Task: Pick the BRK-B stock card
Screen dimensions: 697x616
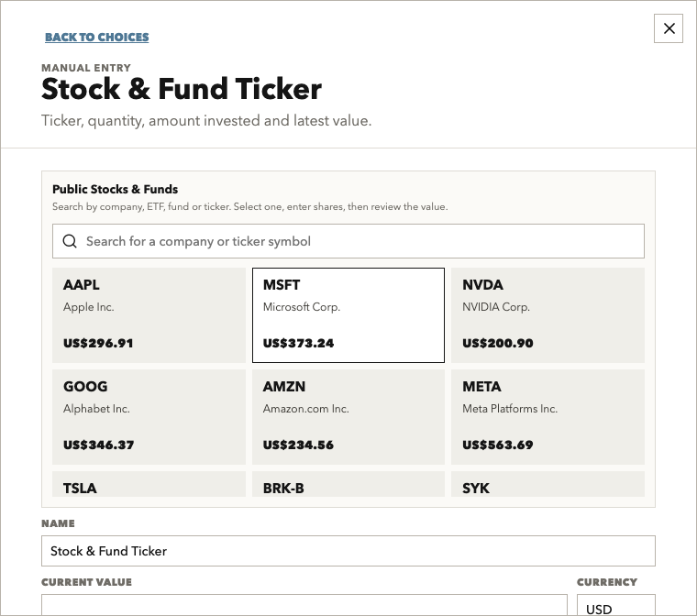Action: [x=348, y=484]
